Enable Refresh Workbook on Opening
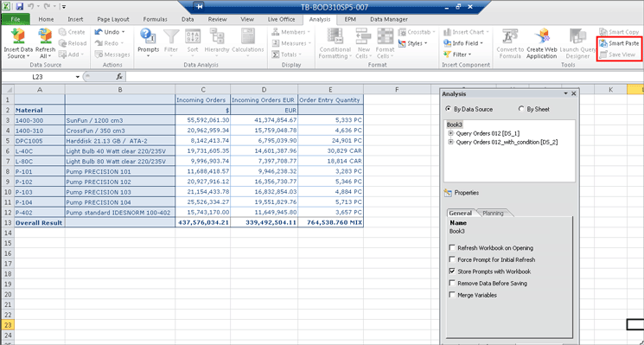 tap(452, 248)
